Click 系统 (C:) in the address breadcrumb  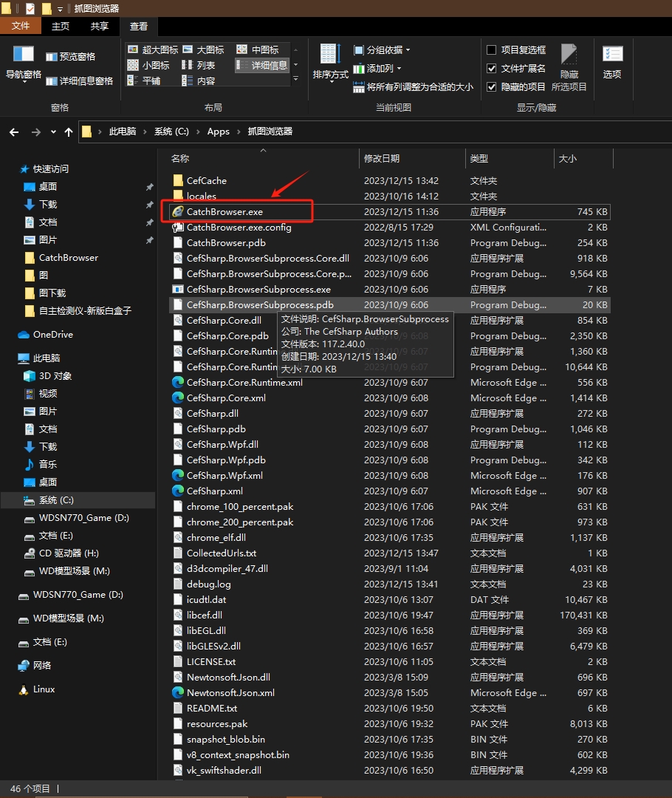[x=171, y=132]
